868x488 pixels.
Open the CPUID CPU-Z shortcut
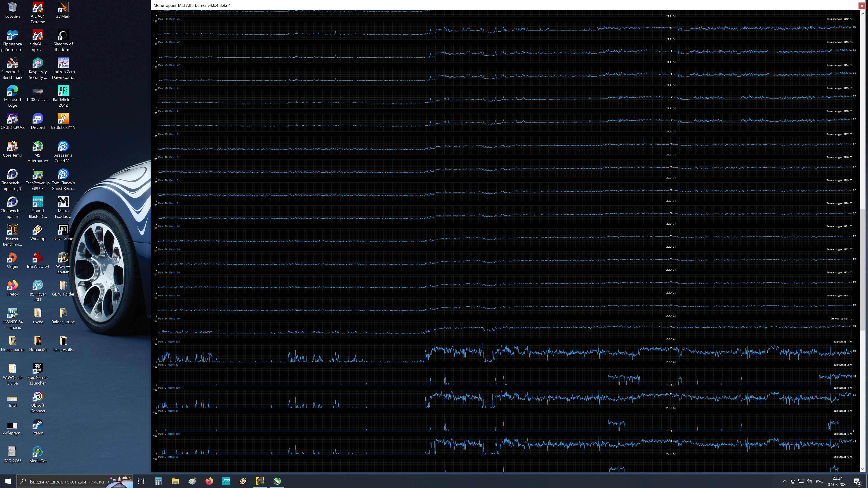[x=12, y=121]
